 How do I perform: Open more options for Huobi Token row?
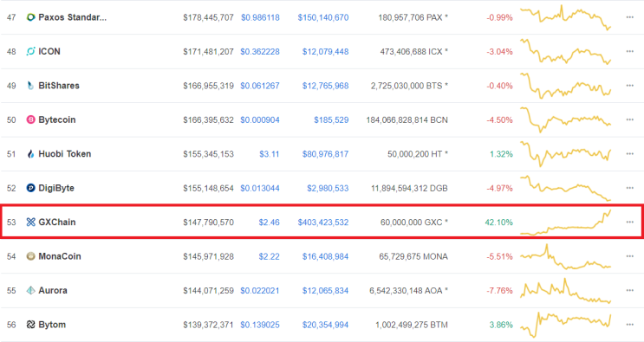point(629,154)
